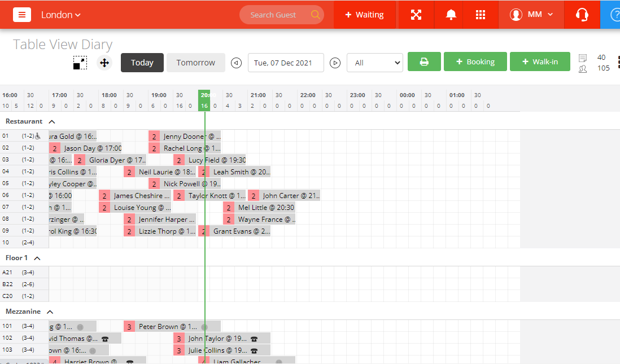The image size is (620, 364).
Task: Switch to Today view
Action: tap(142, 63)
